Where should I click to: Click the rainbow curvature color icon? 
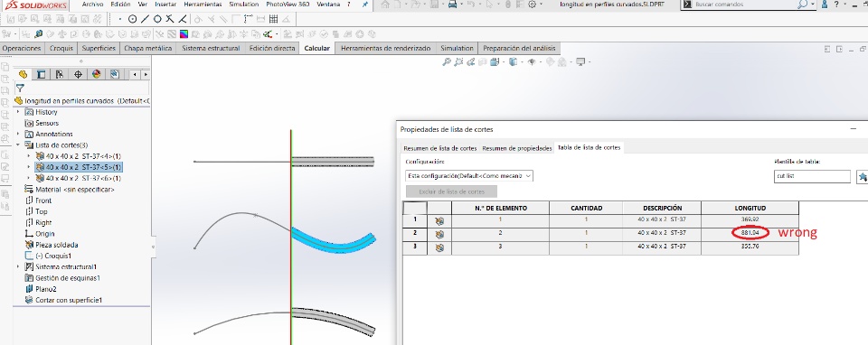(x=184, y=33)
